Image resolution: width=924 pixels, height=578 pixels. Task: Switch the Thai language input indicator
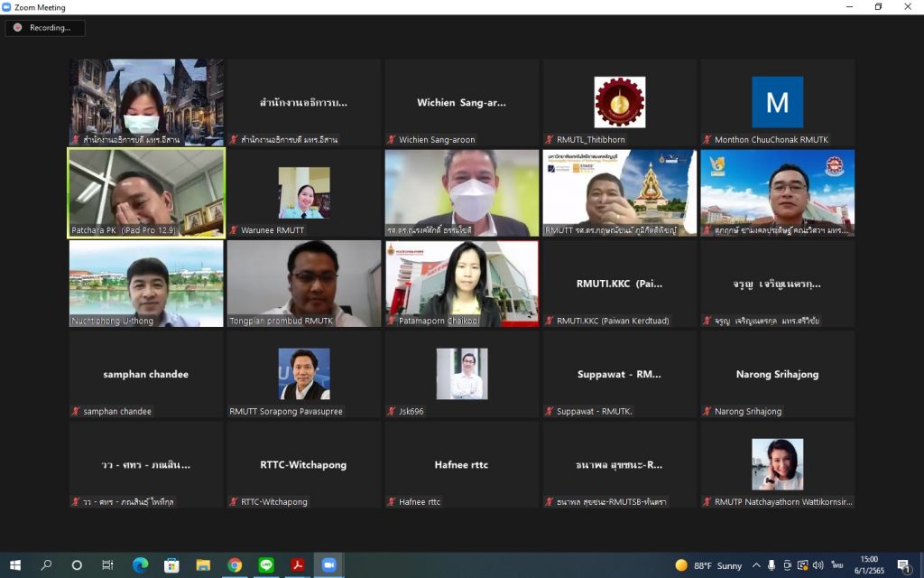point(837,565)
